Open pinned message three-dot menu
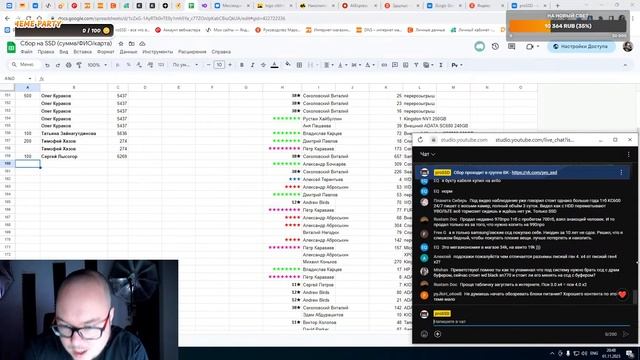 (x=621, y=173)
